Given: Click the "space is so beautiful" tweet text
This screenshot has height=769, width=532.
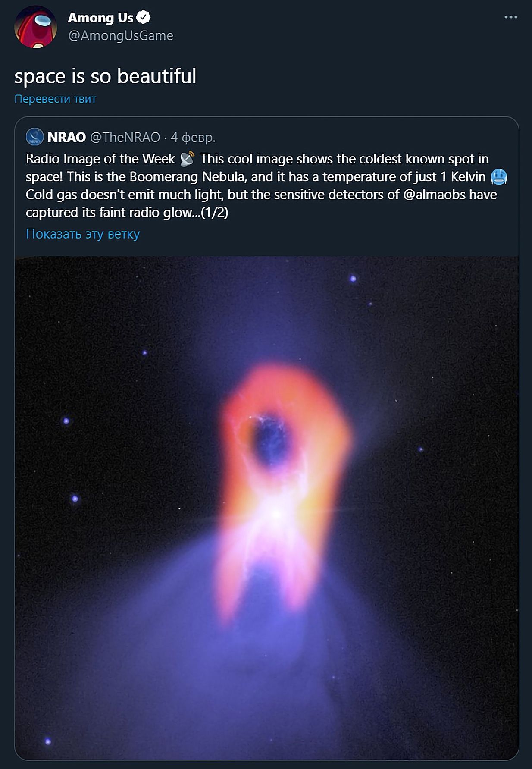Looking at the screenshot, I should click(x=105, y=76).
